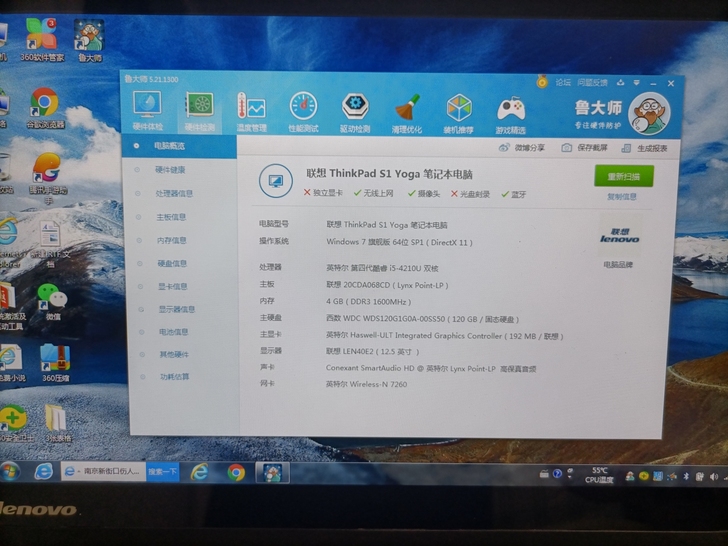Click the 声卡 value Conexant SmartAudio HD

click(x=431, y=369)
